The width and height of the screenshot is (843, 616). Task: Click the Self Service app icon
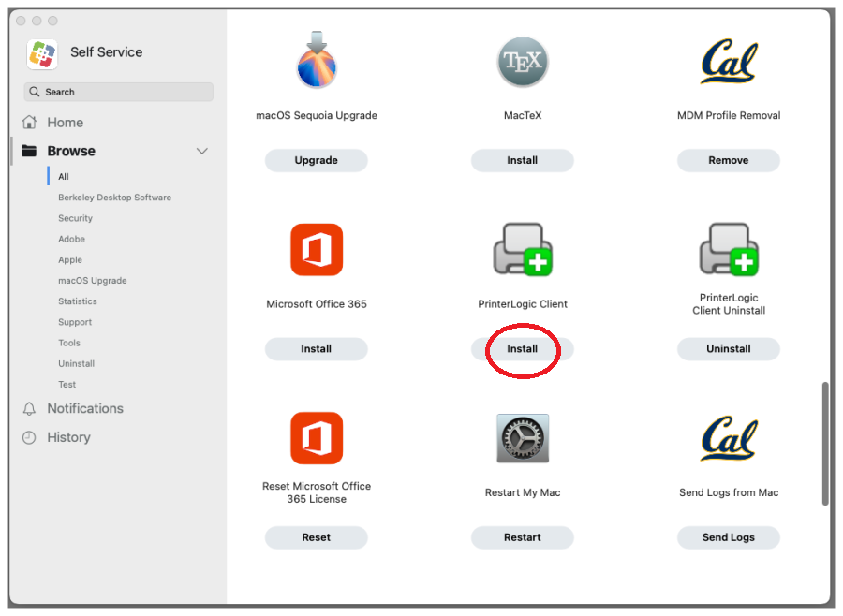point(41,52)
